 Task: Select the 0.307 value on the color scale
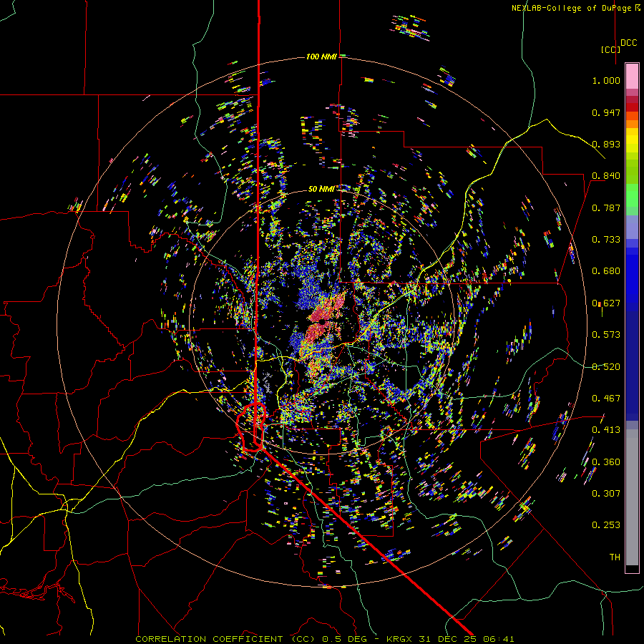(606, 494)
